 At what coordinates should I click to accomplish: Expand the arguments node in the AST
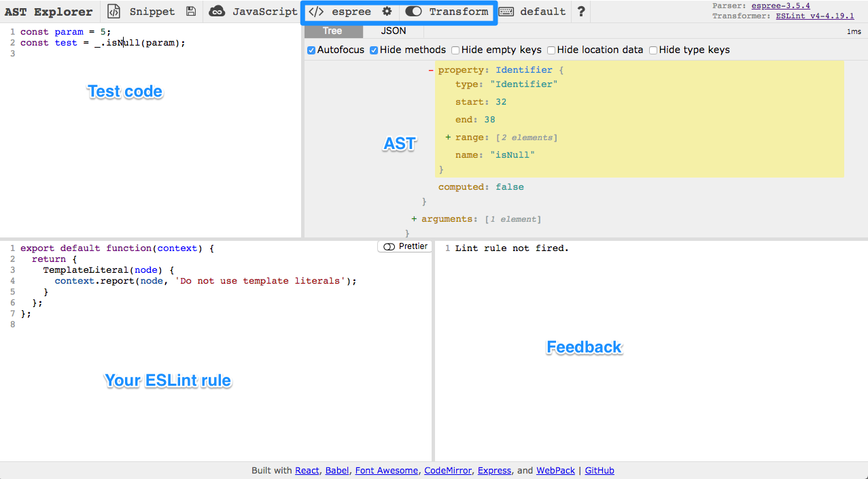pos(415,219)
